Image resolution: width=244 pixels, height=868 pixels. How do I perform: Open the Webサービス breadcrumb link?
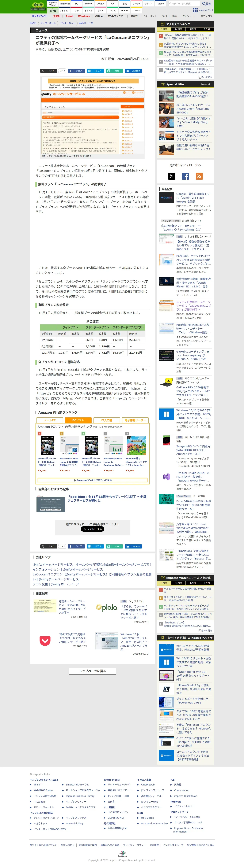pos(86,23)
